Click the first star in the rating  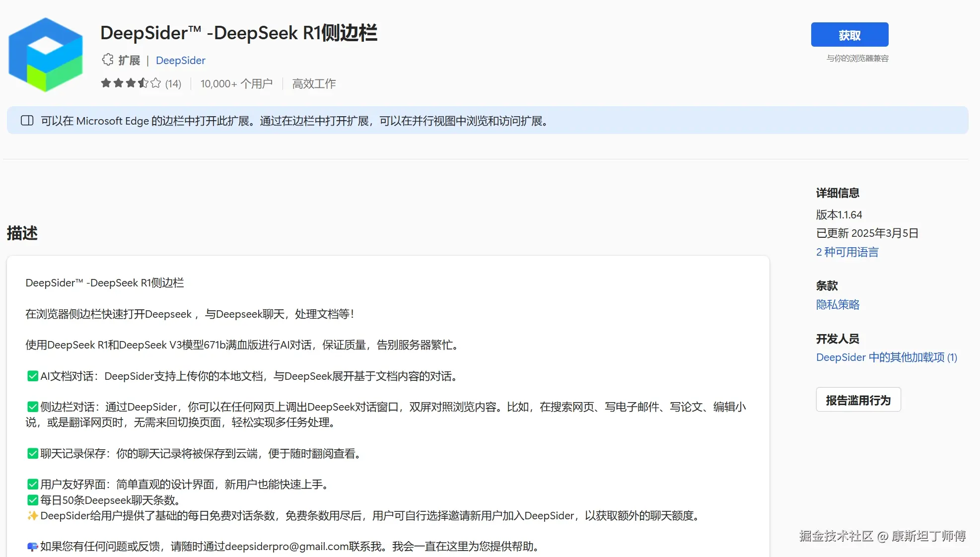click(x=106, y=83)
